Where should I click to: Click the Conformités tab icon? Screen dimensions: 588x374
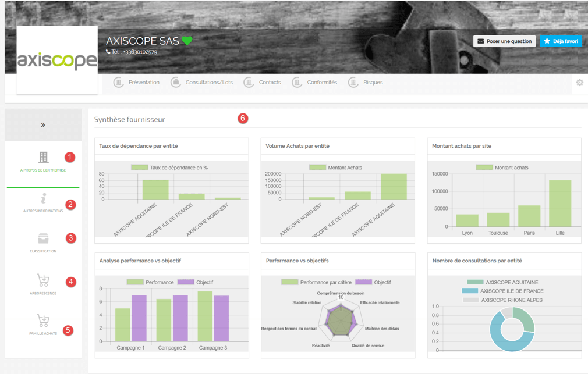click(x=297, y=83)
